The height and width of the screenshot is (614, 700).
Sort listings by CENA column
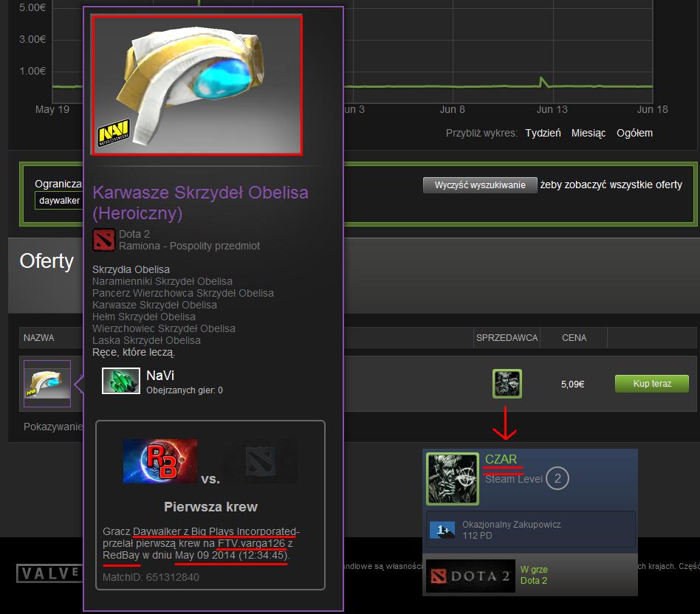click(574, 338)
